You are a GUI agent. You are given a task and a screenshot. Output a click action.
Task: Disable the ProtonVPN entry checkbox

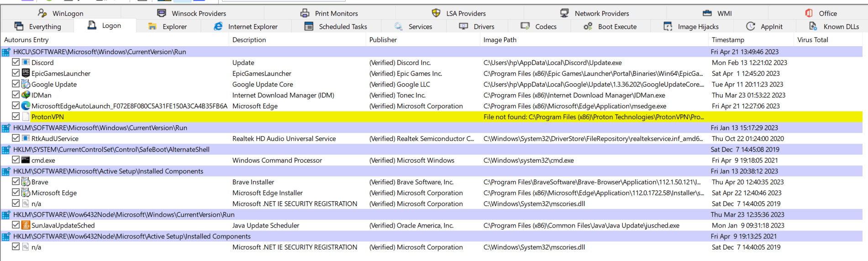click(x=16, y=117)
